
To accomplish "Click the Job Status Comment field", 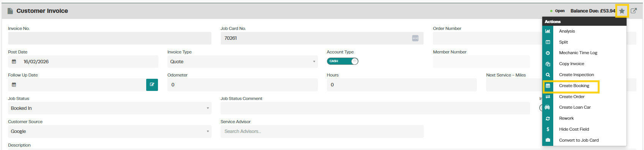I will click(375, 108).
